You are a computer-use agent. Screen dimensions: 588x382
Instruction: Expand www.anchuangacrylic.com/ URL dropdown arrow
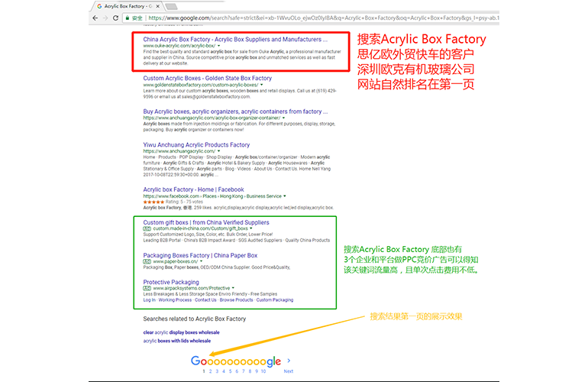pos(218,151)
